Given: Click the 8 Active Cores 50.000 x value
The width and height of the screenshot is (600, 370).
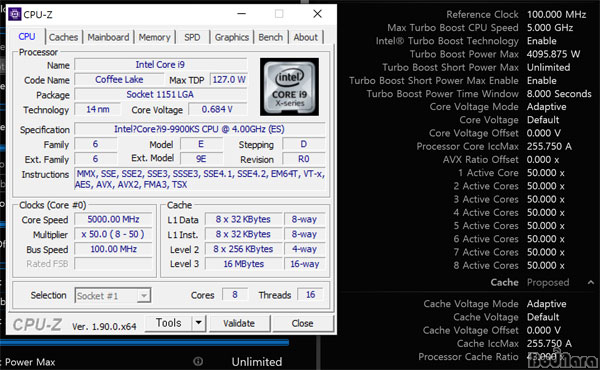Looking at the screenshot, I should point(546,265).
